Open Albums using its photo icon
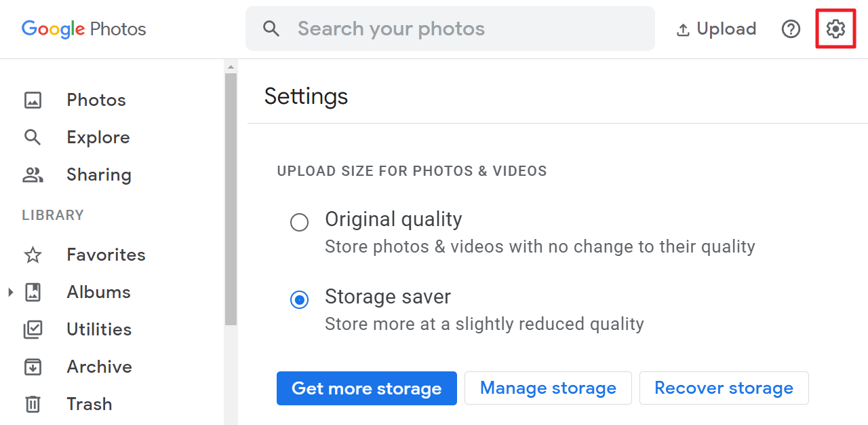This screenshot has height=425, width=868. point(33,292)
